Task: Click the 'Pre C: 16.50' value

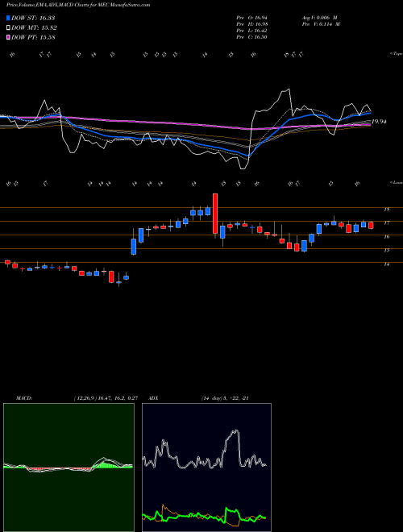Action: [251, 37]
